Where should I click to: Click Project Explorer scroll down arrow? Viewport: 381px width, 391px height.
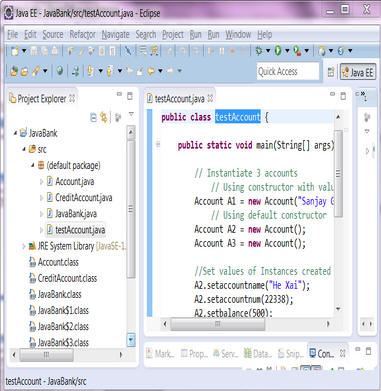coord(131,340)
